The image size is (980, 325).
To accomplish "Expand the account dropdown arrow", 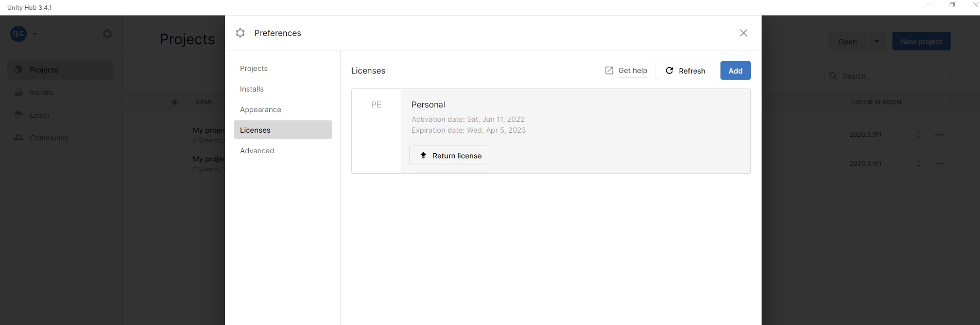I will 35,34.
